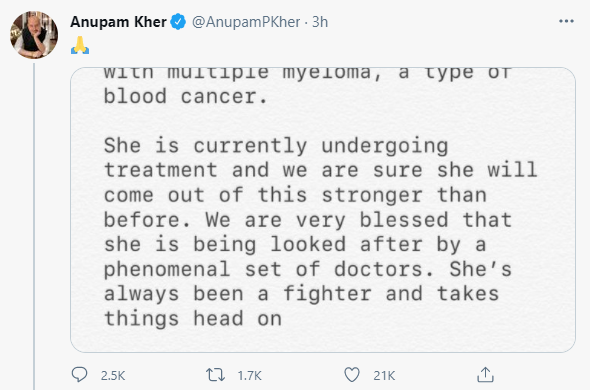Screen dimensions: 590x390
Task: Open the @AnupamPKher handle link
Action: pos(246,22)
